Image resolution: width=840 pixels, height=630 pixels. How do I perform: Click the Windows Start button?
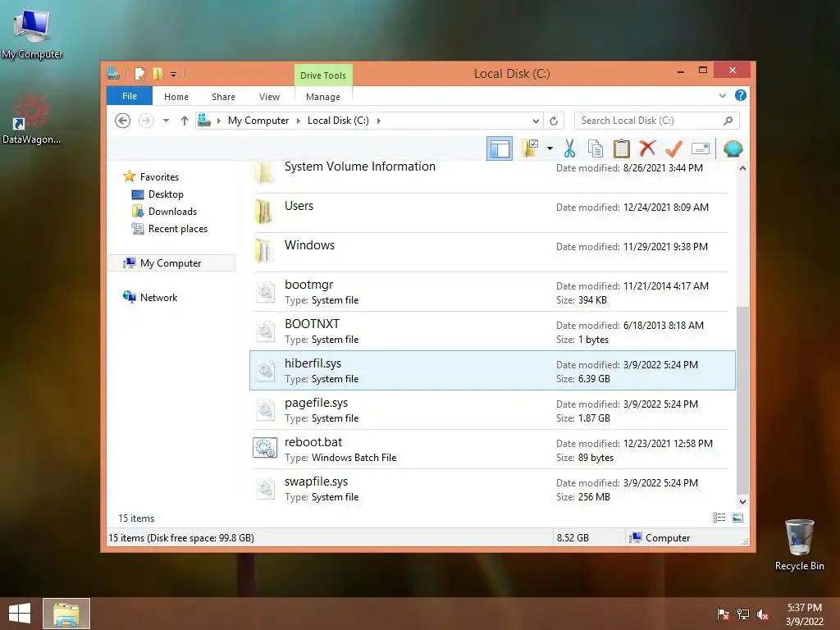[20, 614]
